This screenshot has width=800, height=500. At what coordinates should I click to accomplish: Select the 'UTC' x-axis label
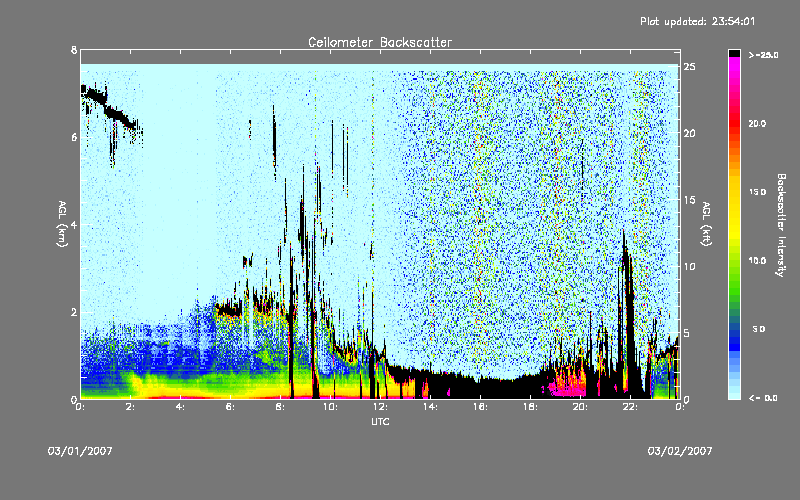click(x=380, y=422)
